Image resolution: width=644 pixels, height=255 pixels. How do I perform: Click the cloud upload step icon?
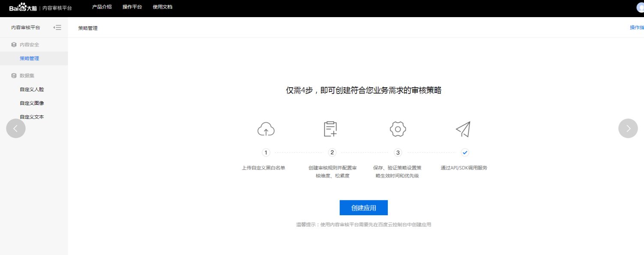pos(266,129)
